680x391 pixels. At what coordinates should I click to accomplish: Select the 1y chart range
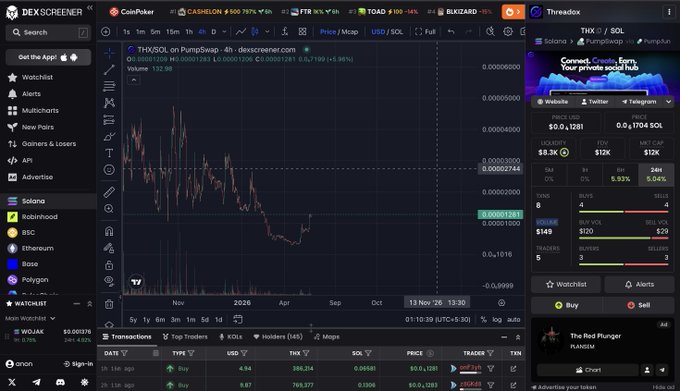coord(146,319)
